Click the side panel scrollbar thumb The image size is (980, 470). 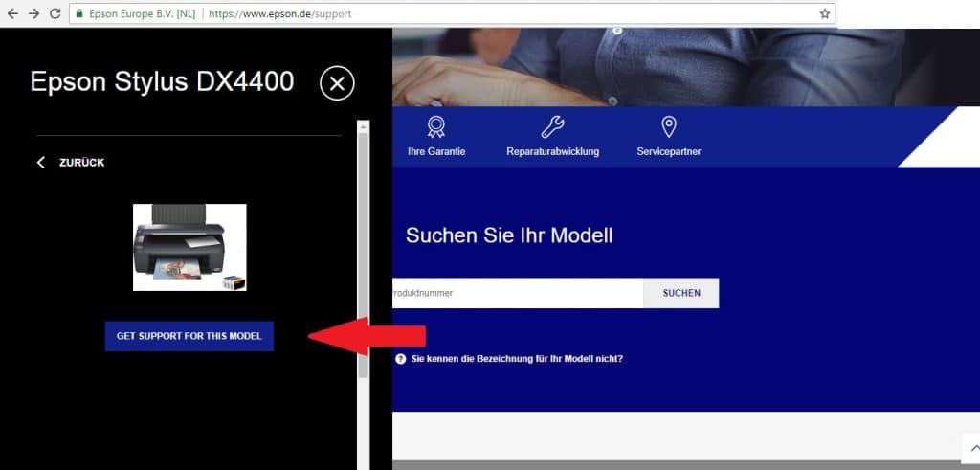point(363,255)
